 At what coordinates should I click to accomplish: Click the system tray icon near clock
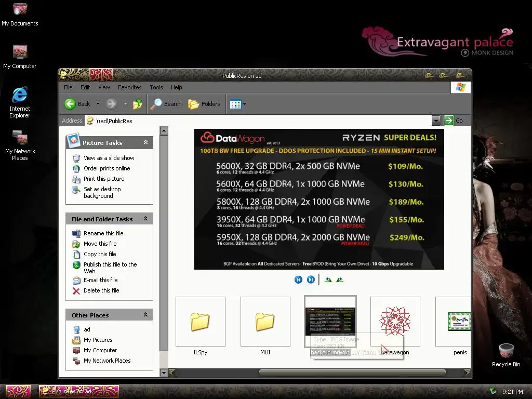pyautogui.click(x=493, y=391)
